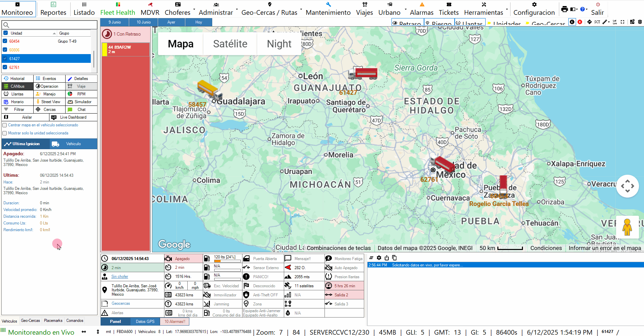The image size is (644, 336).
Task: Switch map to Night mode
Action: point(279,44)
